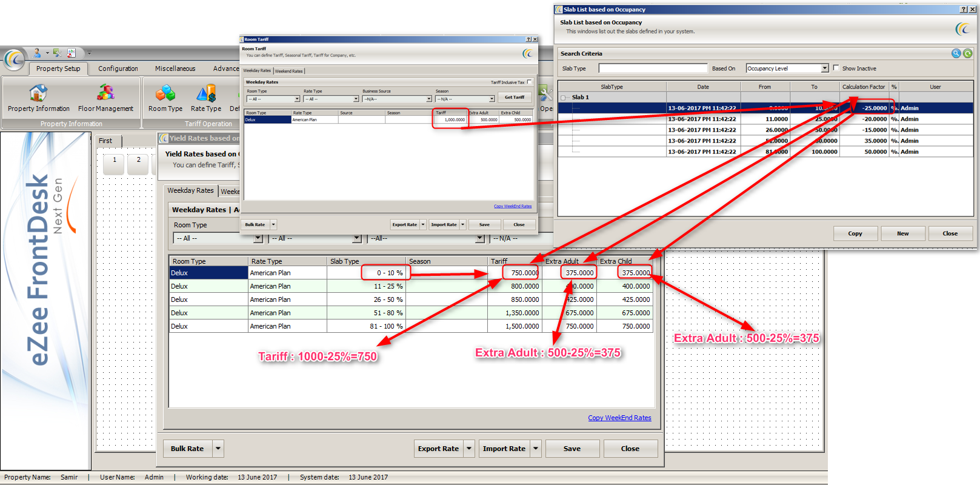Click the green refresh icon in Slab List window
This screenshot has height=485, width=980.
pyautogui.click(x=968, y=53)
